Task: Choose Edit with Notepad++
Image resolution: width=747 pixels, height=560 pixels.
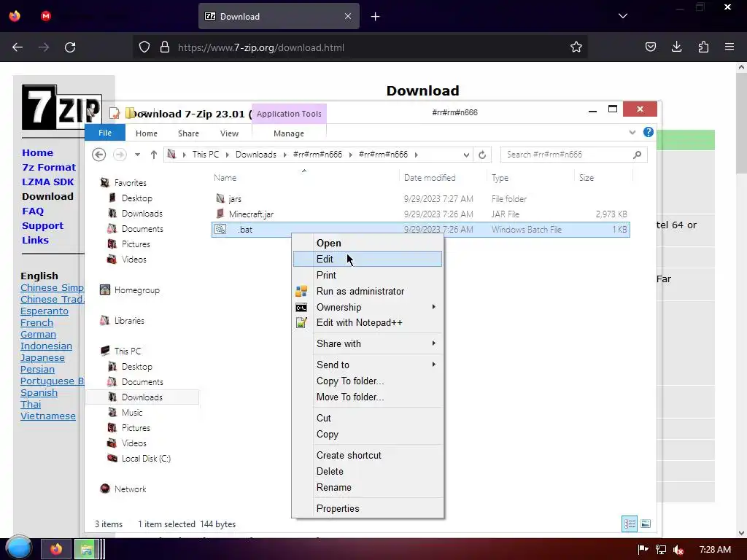Action: pyautogui.click(x=368, y=323)
